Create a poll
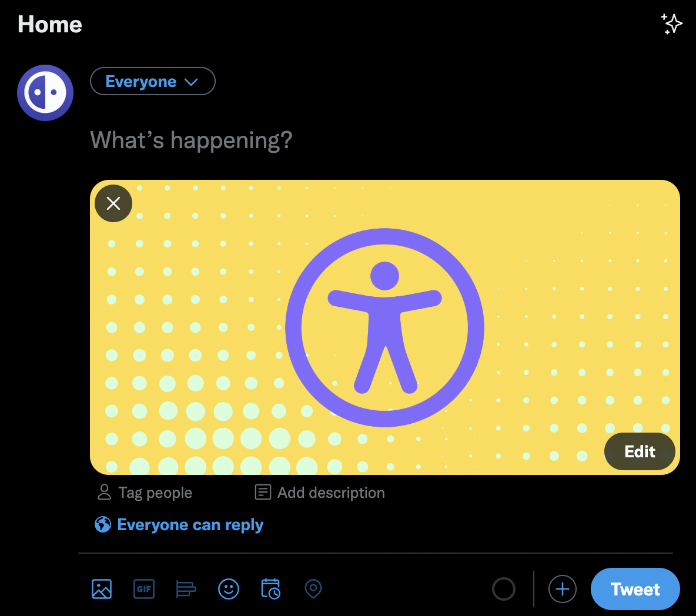The image size is (696, 616). 186,589
